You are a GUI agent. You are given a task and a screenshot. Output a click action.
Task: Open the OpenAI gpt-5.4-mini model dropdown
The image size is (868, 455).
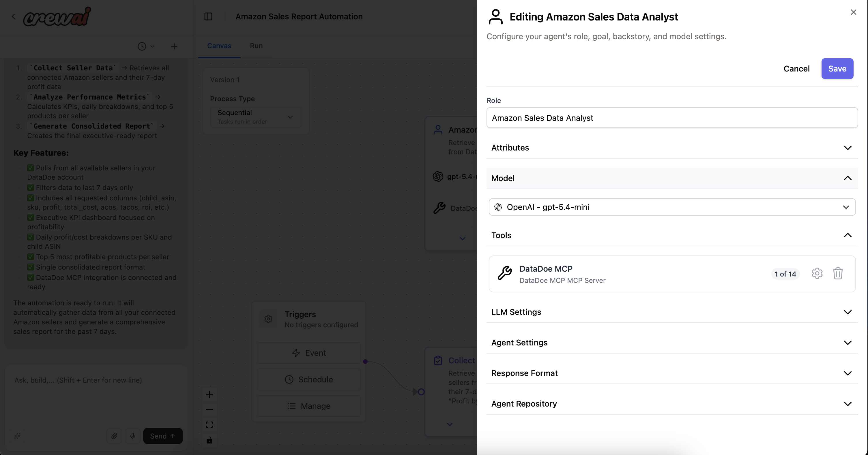[x=672, y=207]
